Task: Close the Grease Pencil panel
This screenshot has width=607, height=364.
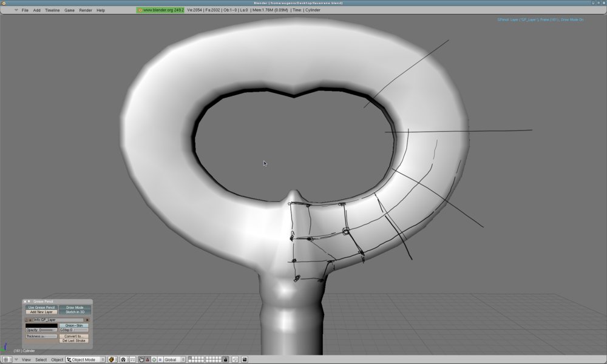Action: (25, 302)
